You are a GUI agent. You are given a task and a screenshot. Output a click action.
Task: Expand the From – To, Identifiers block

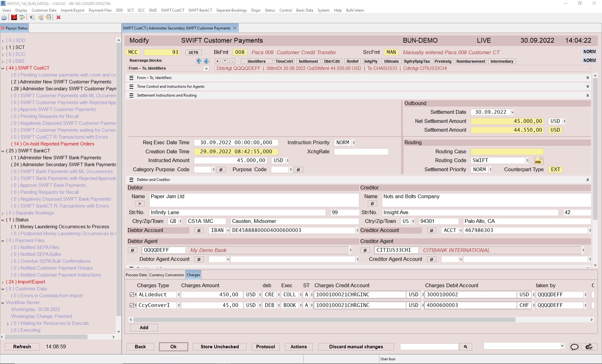click(588, 78)
